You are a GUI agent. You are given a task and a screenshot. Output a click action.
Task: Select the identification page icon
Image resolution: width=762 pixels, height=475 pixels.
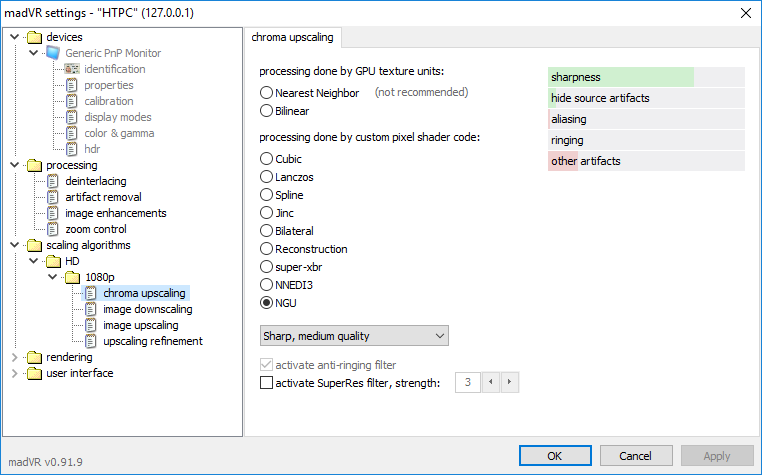pos(72,69)
